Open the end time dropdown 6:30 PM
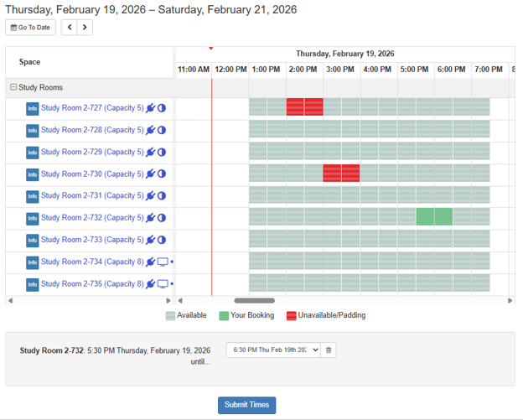Viewport: 523px width, 420px height. pos(273,350)
